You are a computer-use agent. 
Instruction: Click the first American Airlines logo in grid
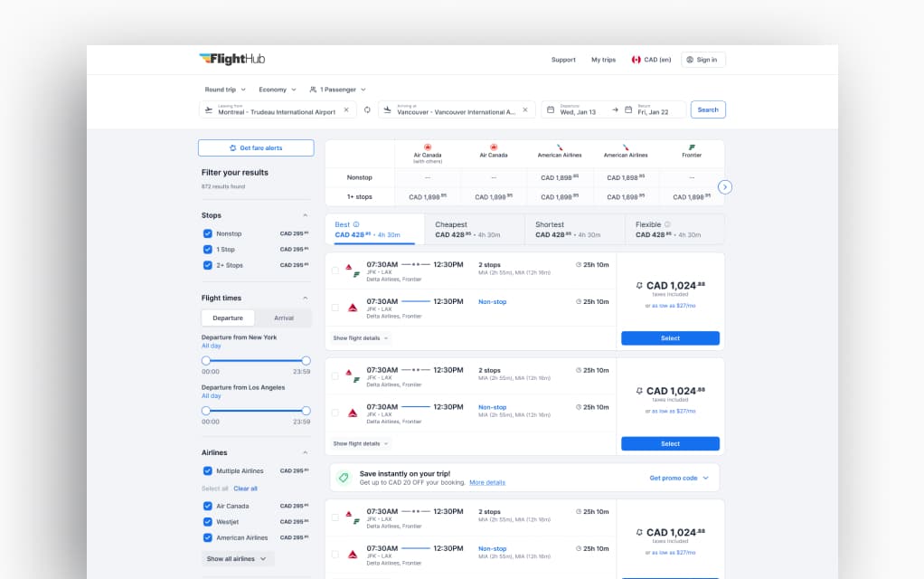pos(560,147)
